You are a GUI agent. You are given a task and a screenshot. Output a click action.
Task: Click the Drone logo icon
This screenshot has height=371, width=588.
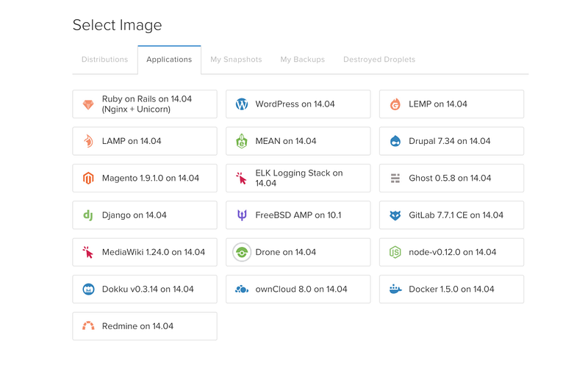(x=242, y=253)
